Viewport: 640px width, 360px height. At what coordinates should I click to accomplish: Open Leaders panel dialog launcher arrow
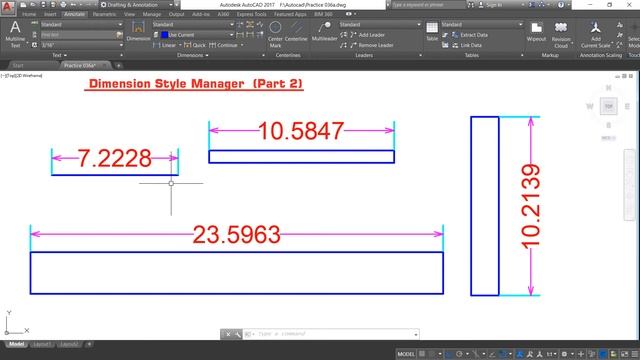[420, 55]
